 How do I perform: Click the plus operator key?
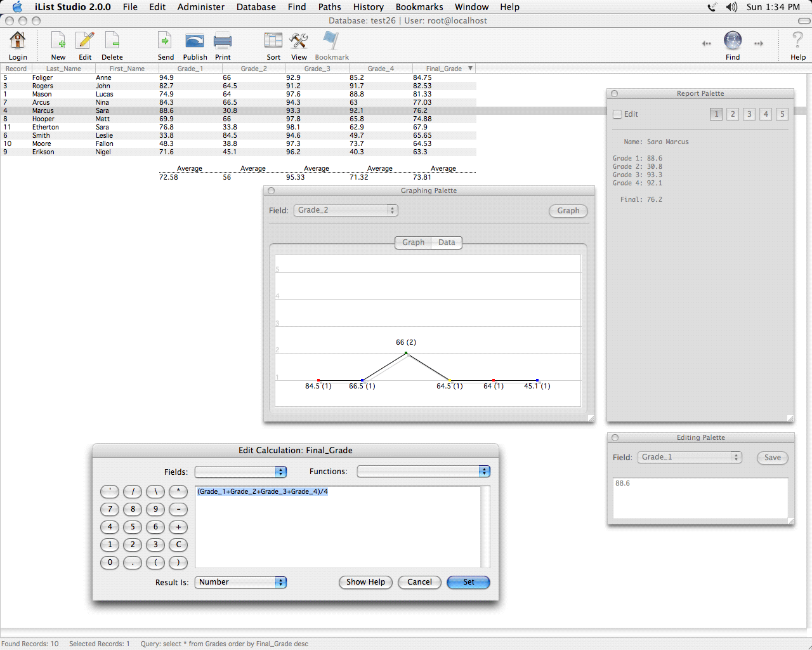(x=178, y=527)
